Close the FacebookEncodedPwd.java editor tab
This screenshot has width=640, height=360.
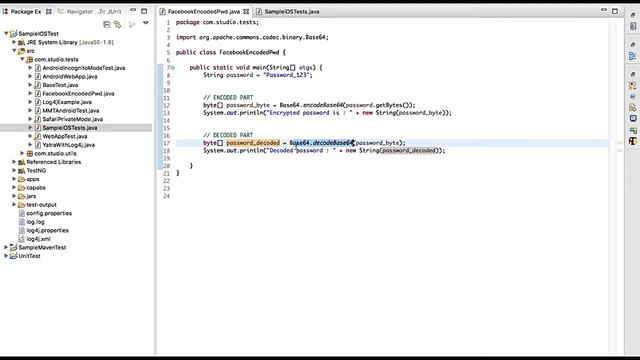click(246, 12)
